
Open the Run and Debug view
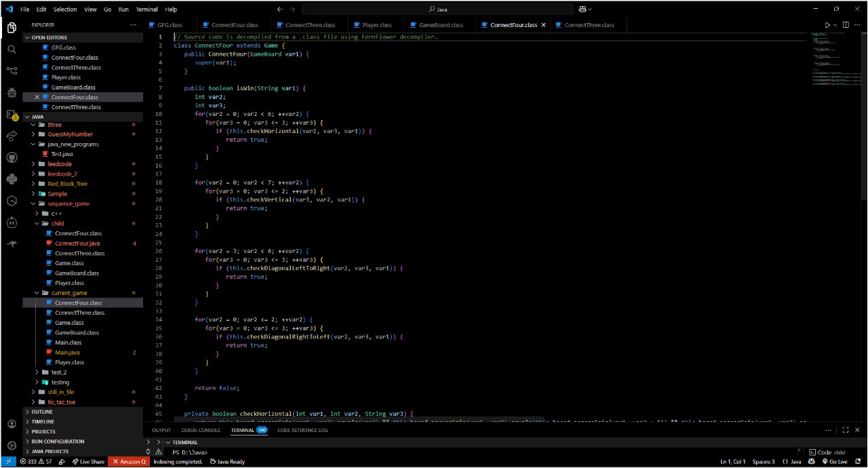pos(12,92)
